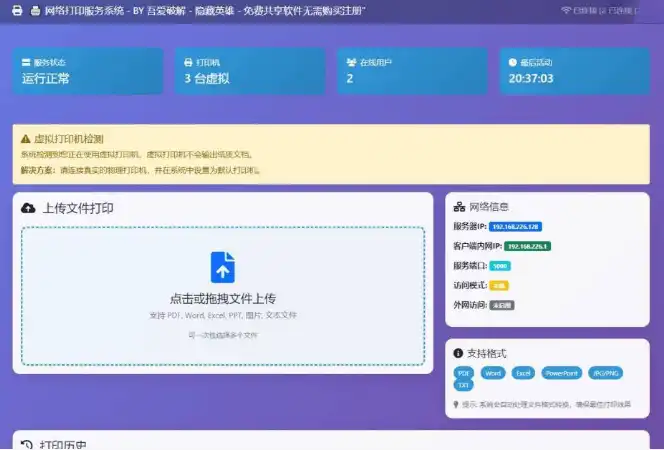Viewport: 664px width, 450px height.
Task: Click the online users count 2
Action: click(x=350, y=78)
